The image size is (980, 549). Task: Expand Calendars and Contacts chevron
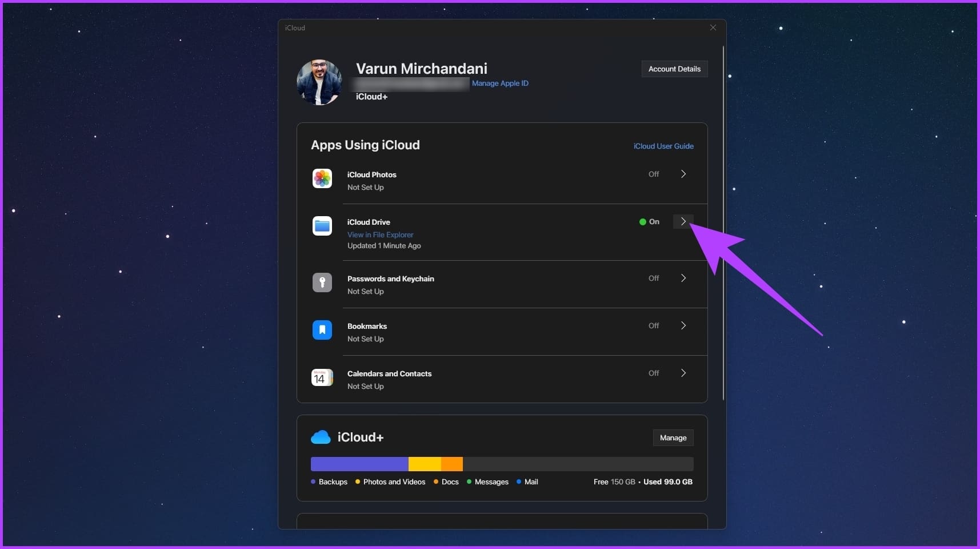pos(683,373)
